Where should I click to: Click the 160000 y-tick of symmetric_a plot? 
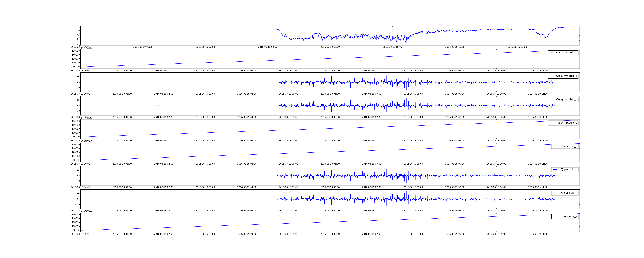[76, 51]
